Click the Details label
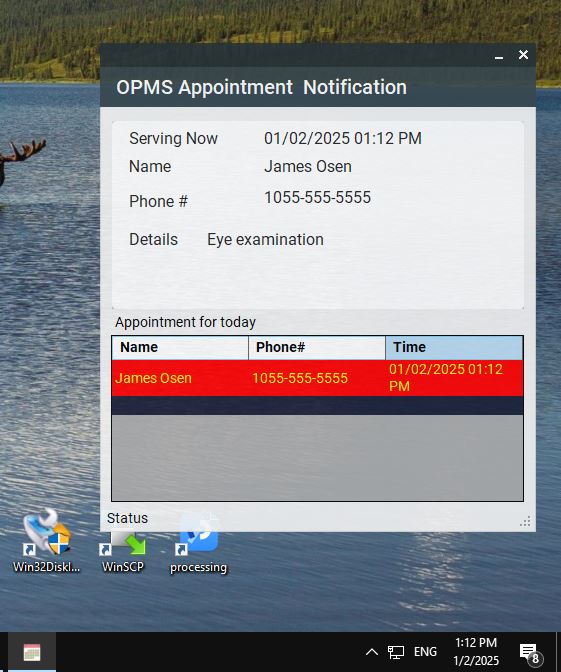Viewport: 561px width, 672px height. [153, 239]
